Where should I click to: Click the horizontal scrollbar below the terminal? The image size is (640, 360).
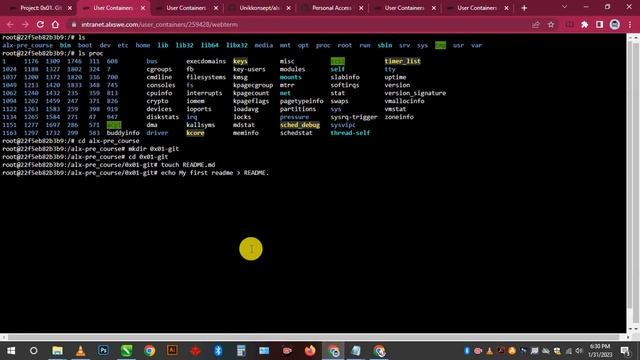tap(313, 337)
